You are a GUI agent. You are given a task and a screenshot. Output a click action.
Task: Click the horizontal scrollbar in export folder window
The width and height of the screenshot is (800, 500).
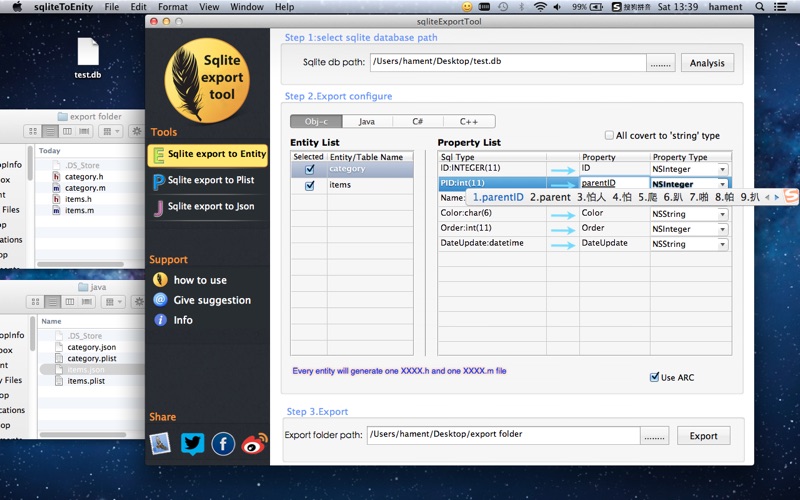coord(80,264)
